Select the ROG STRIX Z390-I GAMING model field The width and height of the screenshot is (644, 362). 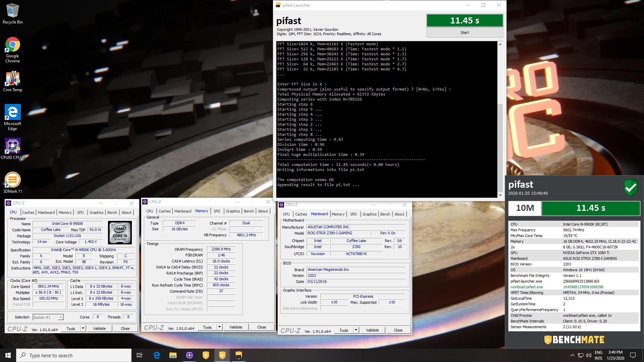(x=338, y=233)
